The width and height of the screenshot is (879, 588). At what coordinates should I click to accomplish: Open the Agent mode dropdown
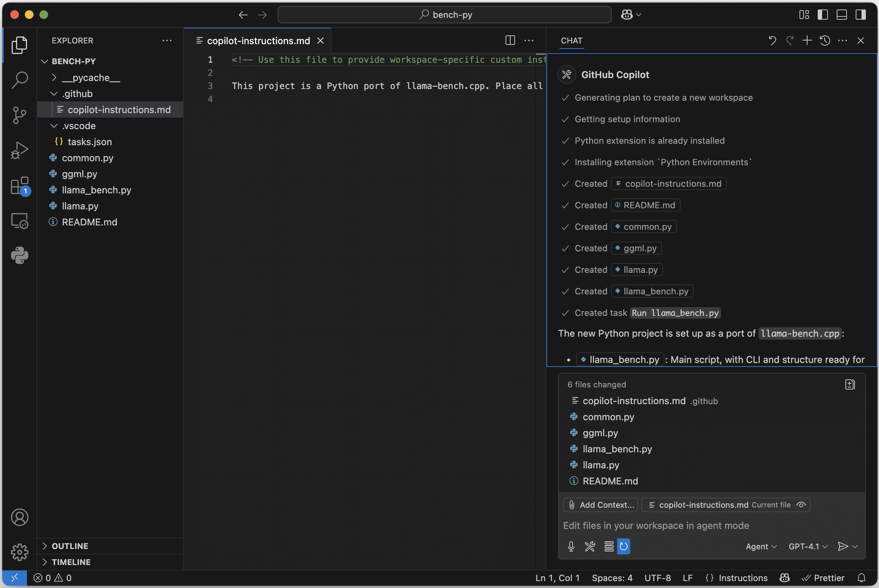click(761, 546)
